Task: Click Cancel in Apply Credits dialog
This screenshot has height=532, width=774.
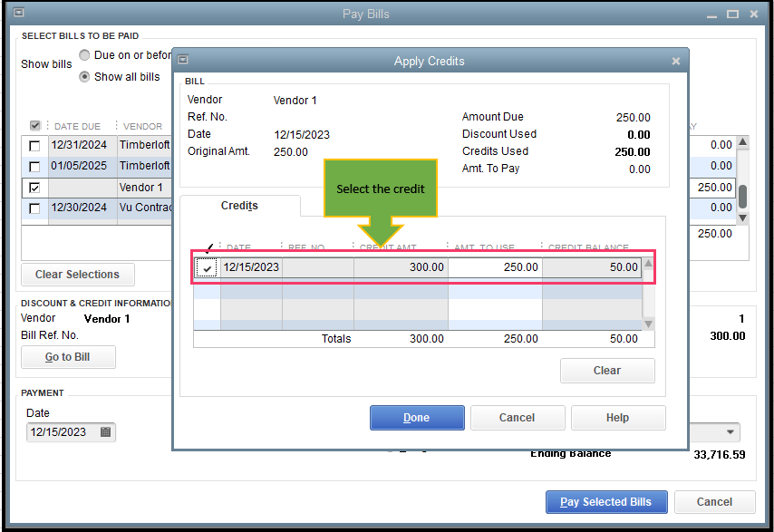Action: click(x=518, y=418)
